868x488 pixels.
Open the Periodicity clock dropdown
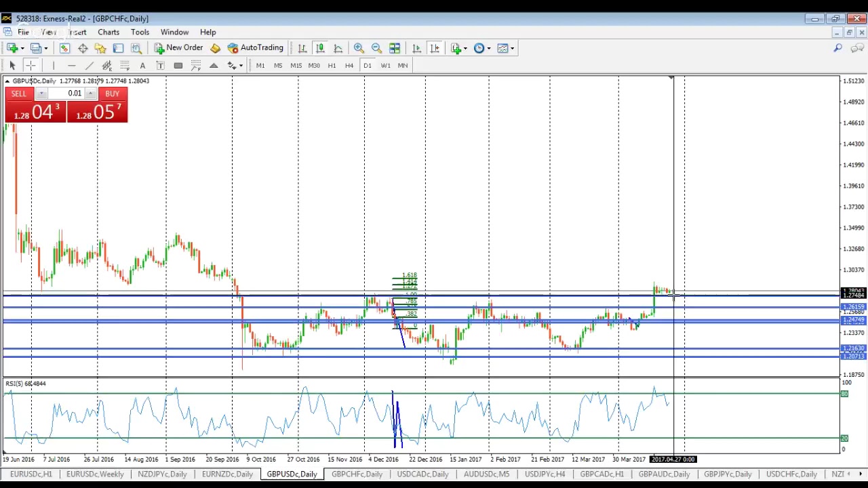pos(482,48)
